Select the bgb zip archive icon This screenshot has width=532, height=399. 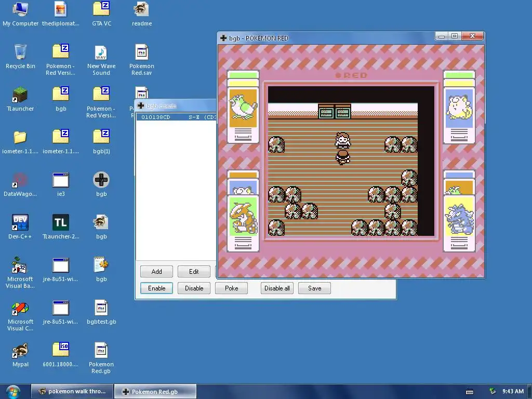[x=61, y=99]
